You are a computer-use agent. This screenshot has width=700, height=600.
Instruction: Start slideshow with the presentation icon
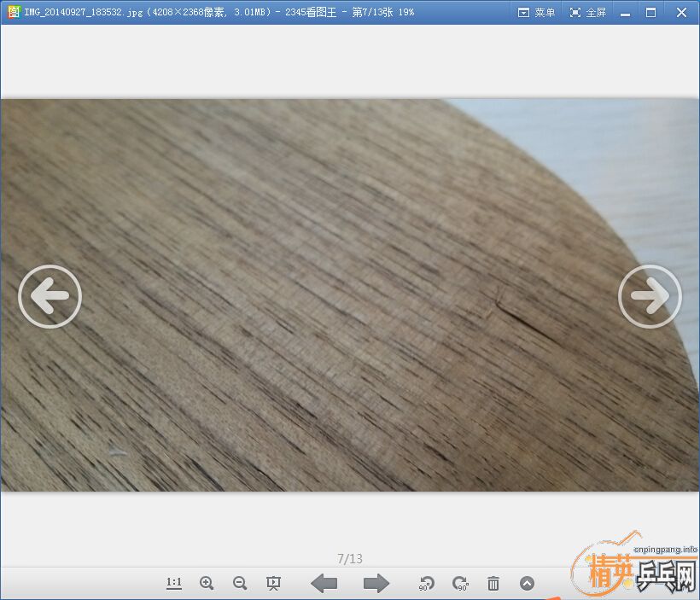pyautogui.click(x=273, y=583)
